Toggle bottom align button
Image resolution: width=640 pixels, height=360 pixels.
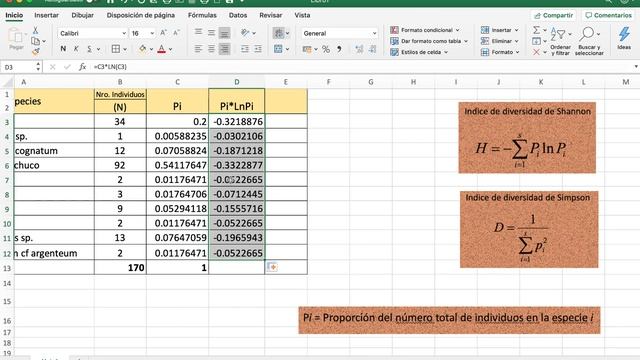(224, 33)
